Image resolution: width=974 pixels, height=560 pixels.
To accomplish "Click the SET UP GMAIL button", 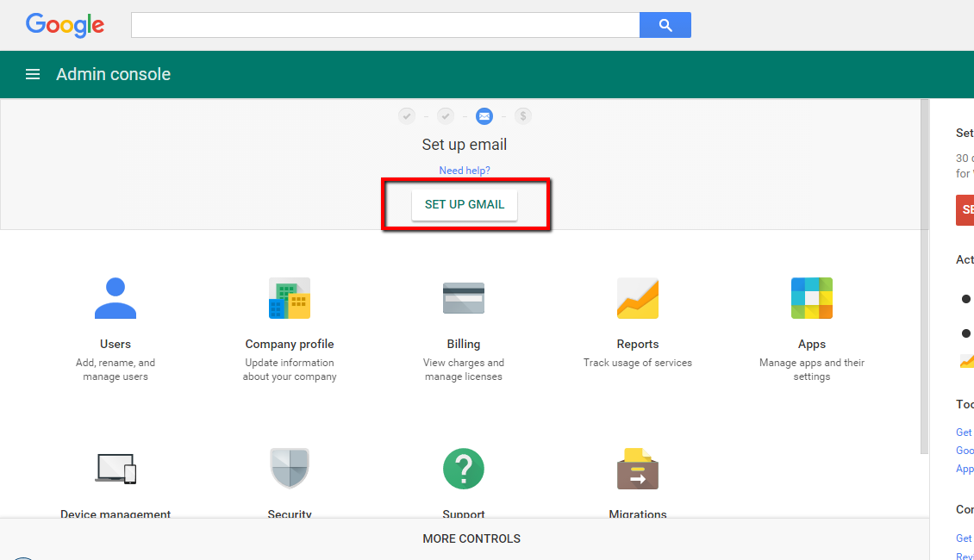I will 464,204.
